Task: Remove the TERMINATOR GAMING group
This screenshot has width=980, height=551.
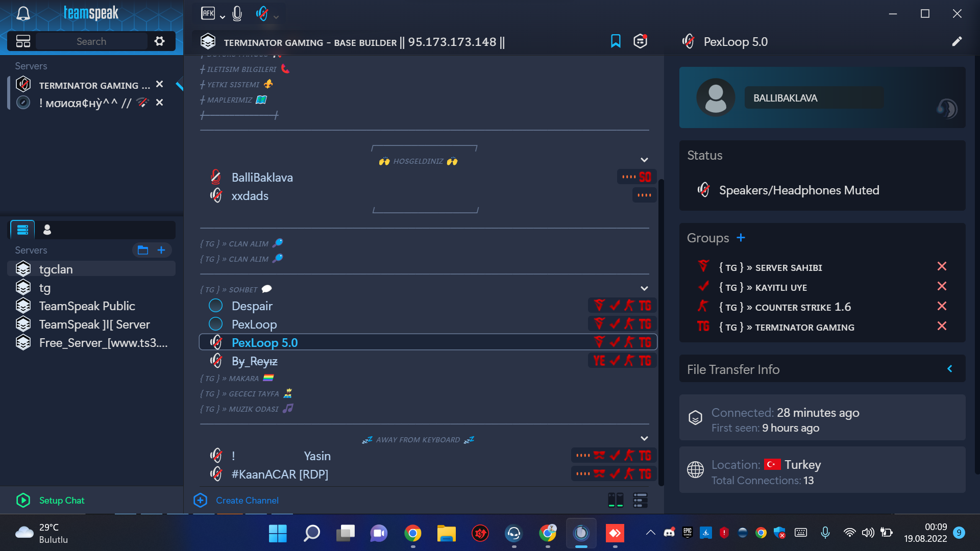Action: (942, 326)
